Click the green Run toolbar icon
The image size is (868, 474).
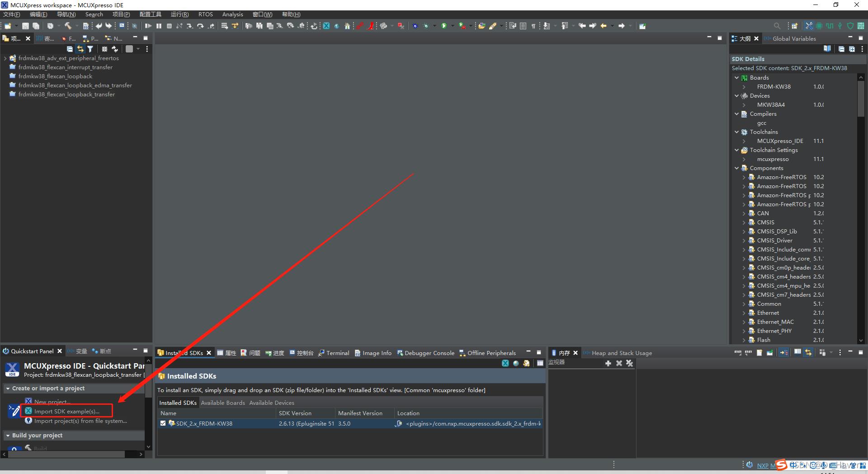(x=444, y=26)
